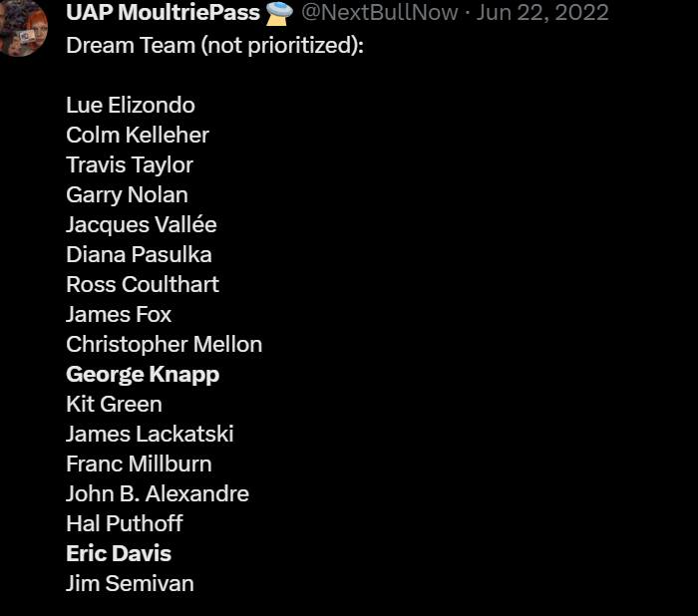This screenshot has height=616, width=698.
Task: Select the James Lackatski line
Action: pyautogui.click(x=150, y=434)
